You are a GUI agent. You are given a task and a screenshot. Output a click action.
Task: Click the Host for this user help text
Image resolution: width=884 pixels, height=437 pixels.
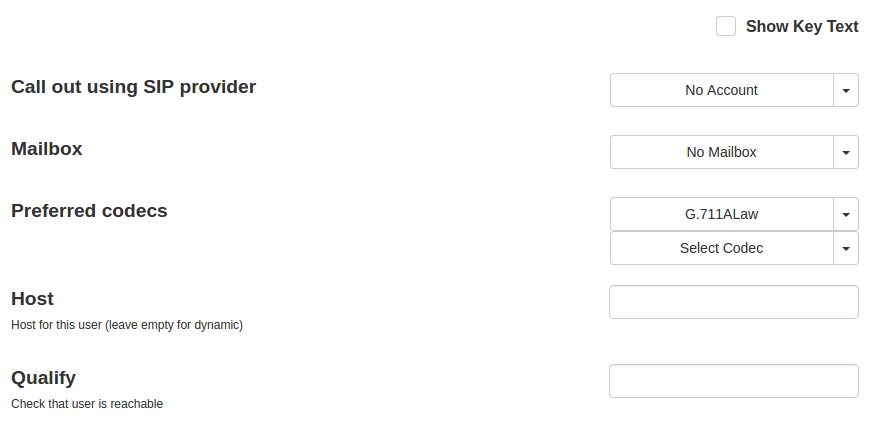pyautogui.click(x=126, y=325)
